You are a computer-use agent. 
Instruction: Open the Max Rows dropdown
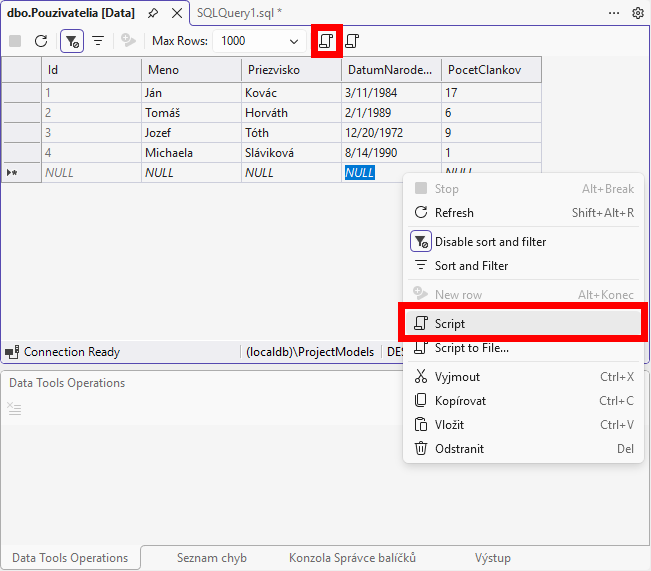tap(259, 41)
